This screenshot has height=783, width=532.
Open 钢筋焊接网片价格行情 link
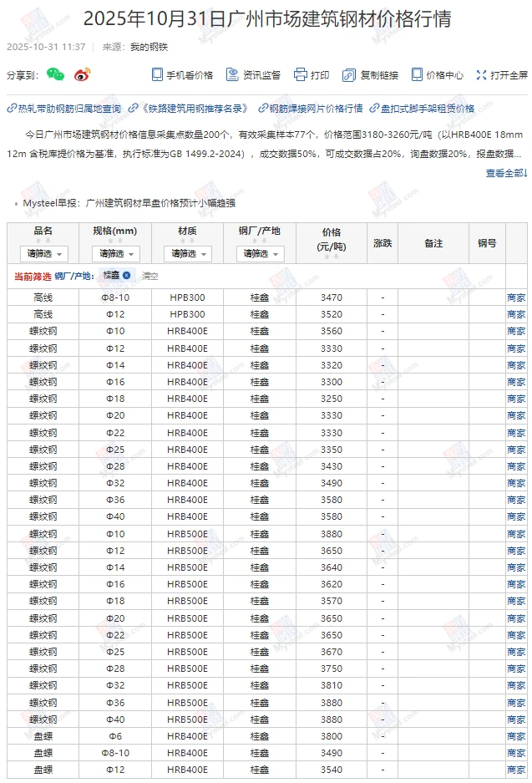pyautogui.click(x=311, y=109)
